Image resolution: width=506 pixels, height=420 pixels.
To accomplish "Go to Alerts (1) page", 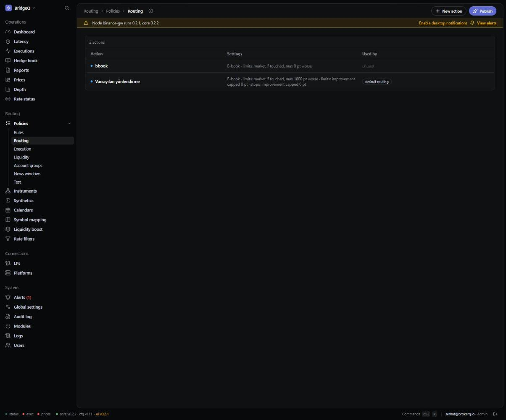I will pyautogui.click(x=22, y=297).
